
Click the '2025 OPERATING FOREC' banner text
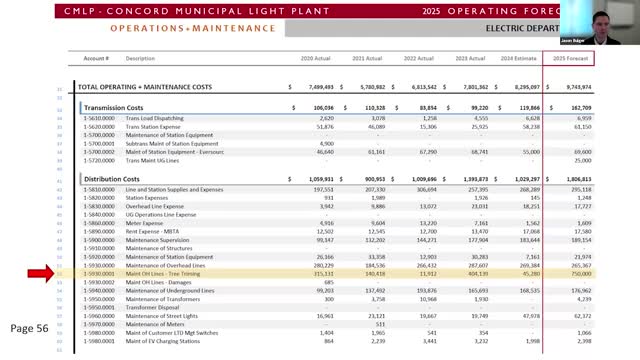point(491,11)
